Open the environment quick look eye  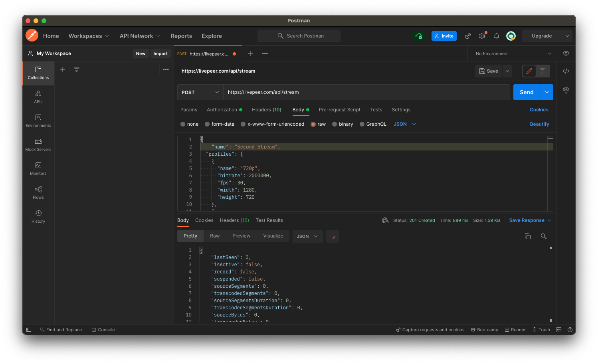click(566, 53)
